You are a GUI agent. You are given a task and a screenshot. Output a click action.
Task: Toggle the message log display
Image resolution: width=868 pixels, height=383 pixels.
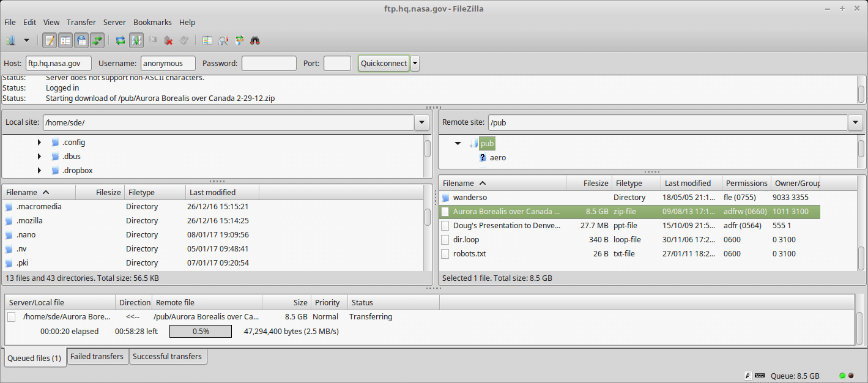[50, 40]
